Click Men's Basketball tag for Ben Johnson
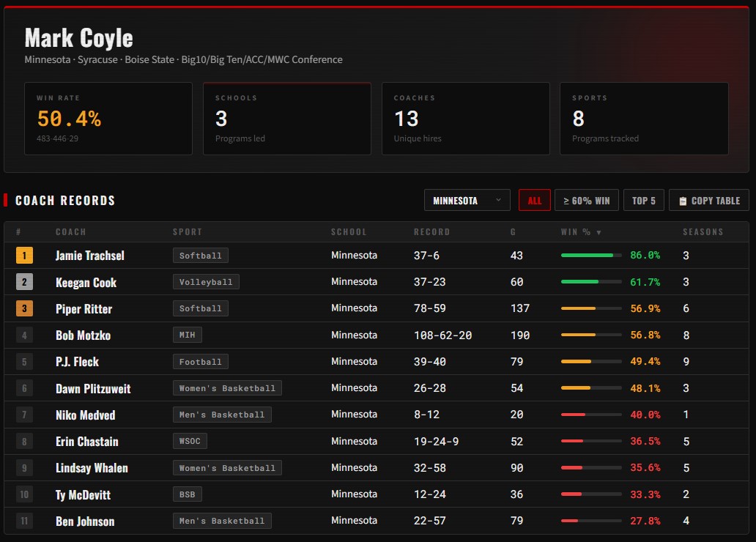The width and height of the screenshot is (756, 542). [222, 520]
